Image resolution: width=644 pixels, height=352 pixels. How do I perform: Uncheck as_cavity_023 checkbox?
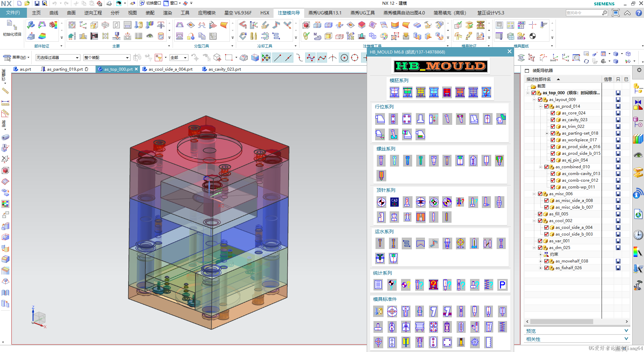(553, 120)
